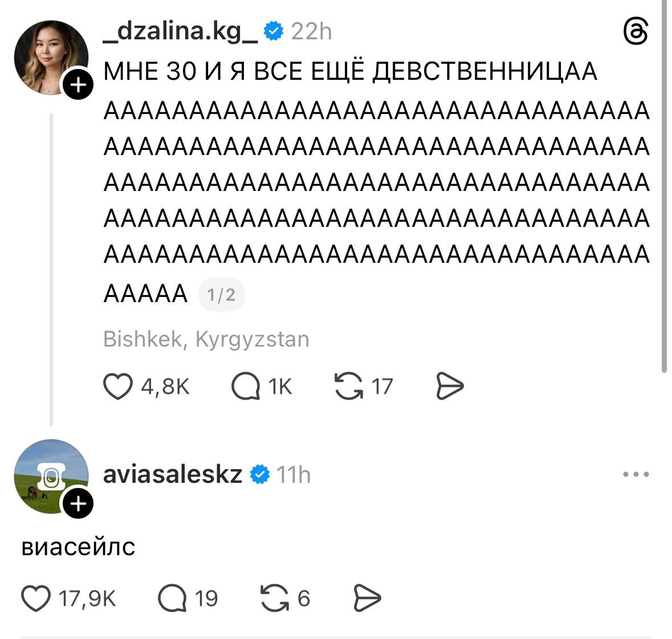The image size is (672, 639).
Task: Expand the post using the 1/2 indicator
Action: [x=221, y=295]
